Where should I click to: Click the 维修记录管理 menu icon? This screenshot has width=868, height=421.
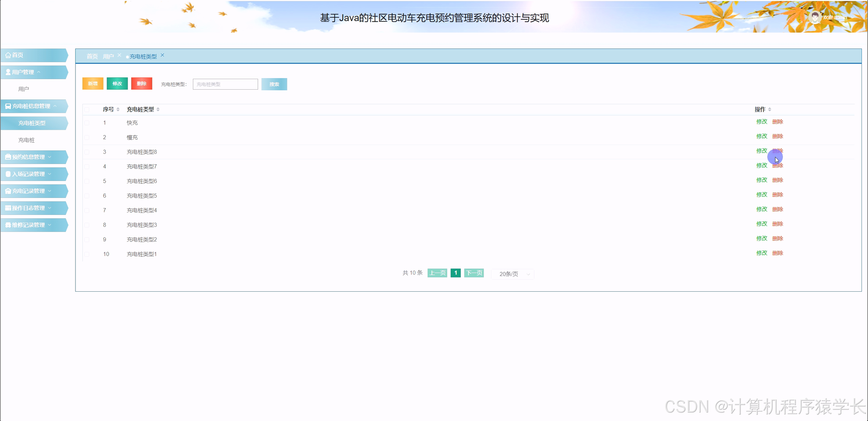point(8,225)
